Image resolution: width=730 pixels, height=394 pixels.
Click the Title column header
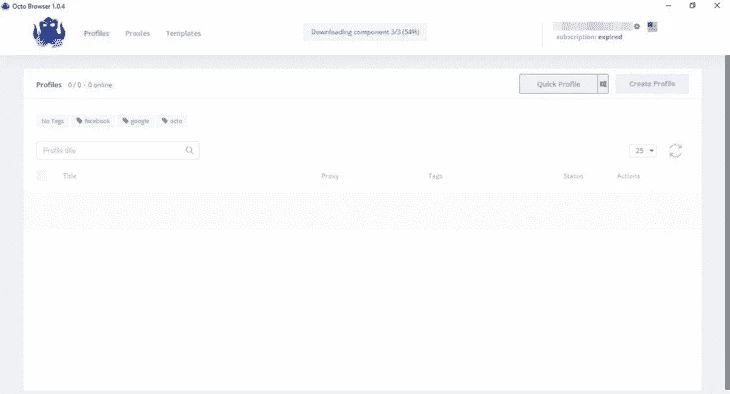pos(70,176)
